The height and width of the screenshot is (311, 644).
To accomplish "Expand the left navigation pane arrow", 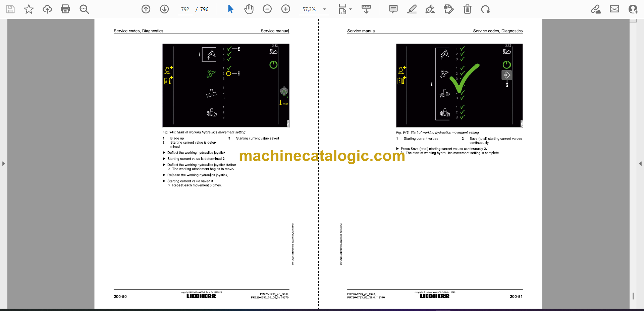I will [3, 164].
